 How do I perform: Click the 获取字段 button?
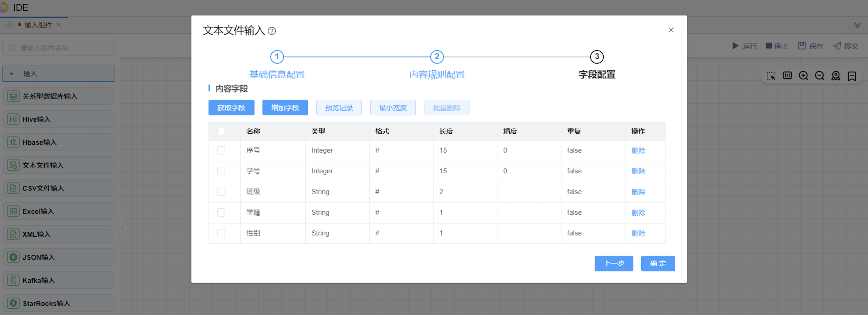231,108
